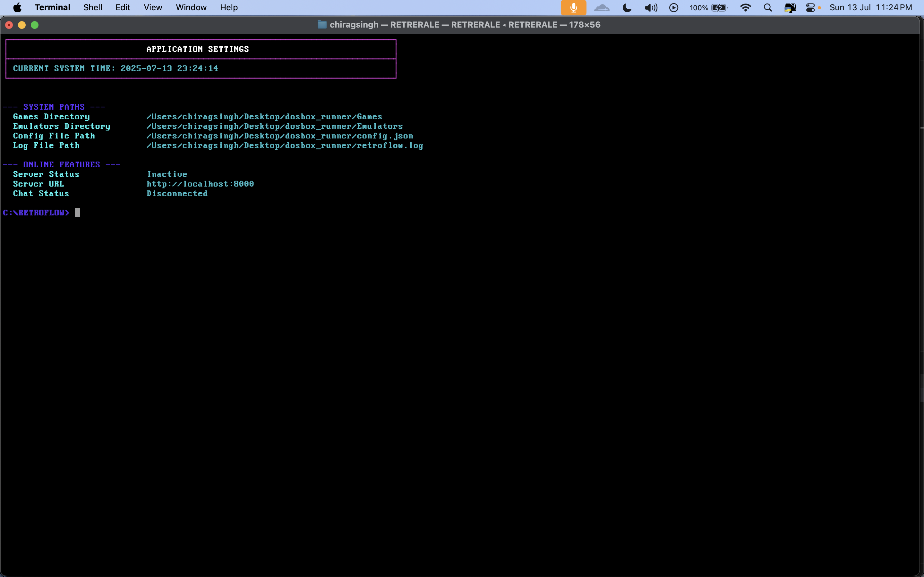Click the Now Playing play icon
The width and height of the screenshot is (924, 577).
click(673, 8)
